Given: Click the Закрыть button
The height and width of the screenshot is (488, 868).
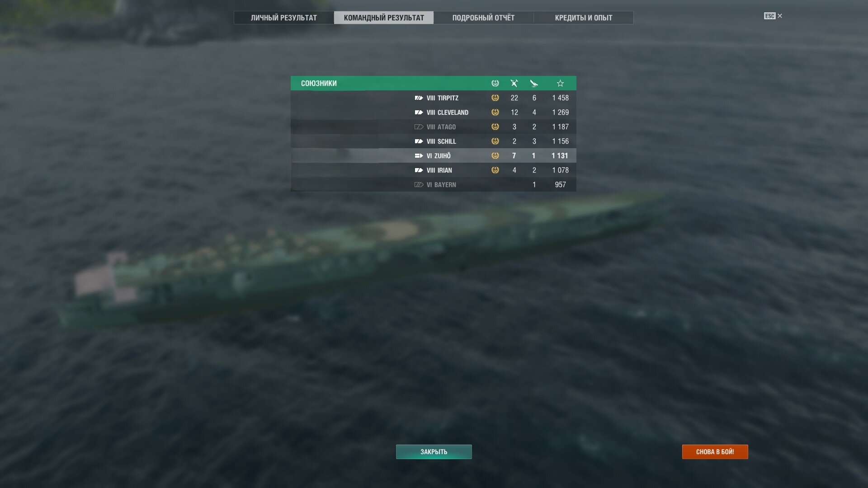Looking at the screenshot, I should (x=434, y=452).
